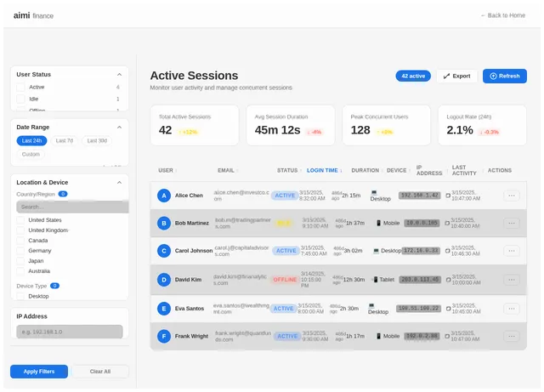Tick the United States country checkbox
This screenshot has height=392, width=544.
[x=20, y=220]
